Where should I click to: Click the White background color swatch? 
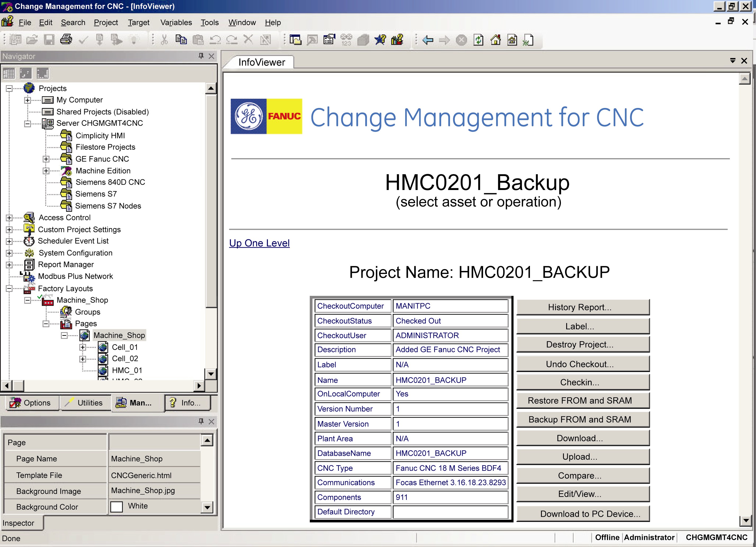(x=116, y=507)
